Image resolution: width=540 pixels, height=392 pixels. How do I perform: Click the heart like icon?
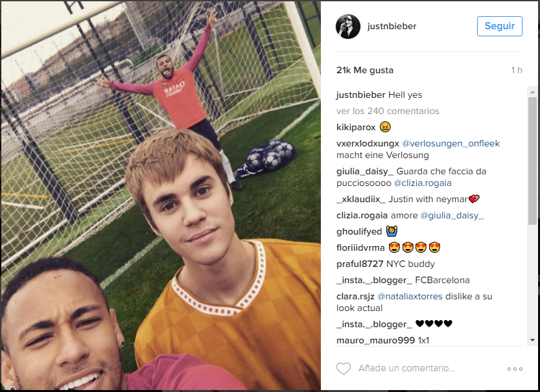point(344,369)
